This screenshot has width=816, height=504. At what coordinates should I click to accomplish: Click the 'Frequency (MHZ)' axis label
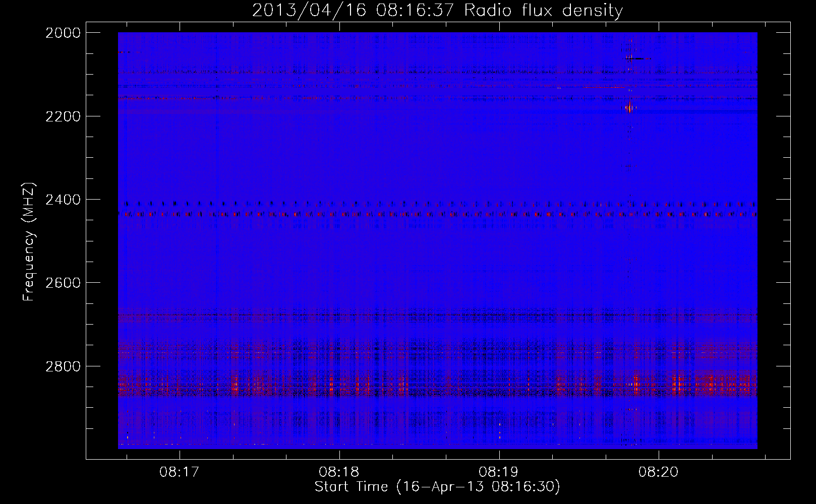(29, 242)
